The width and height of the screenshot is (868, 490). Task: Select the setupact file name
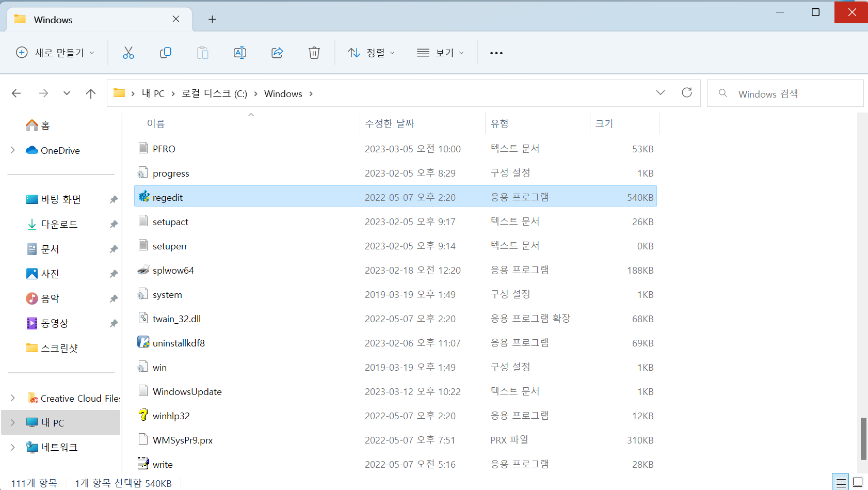click(170, 222)
